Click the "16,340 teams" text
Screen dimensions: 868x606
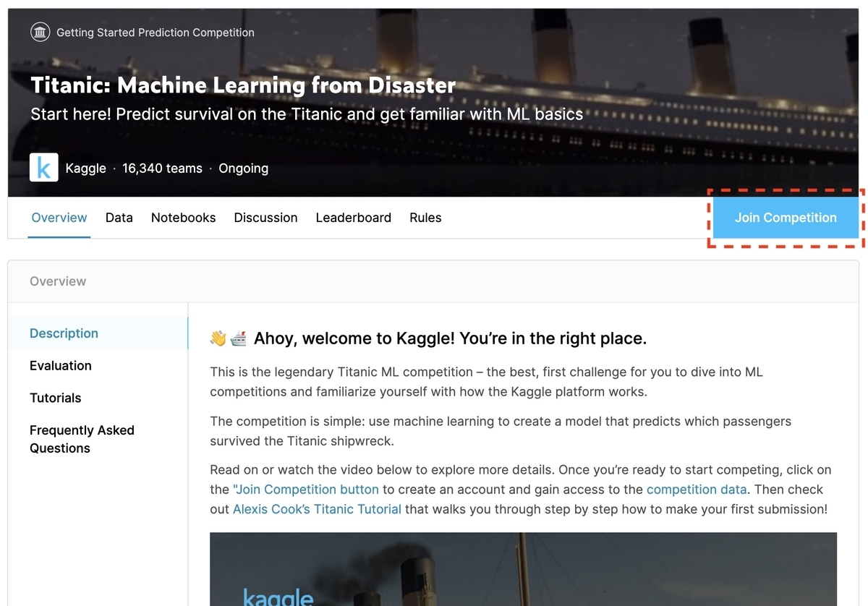[162, 168]
